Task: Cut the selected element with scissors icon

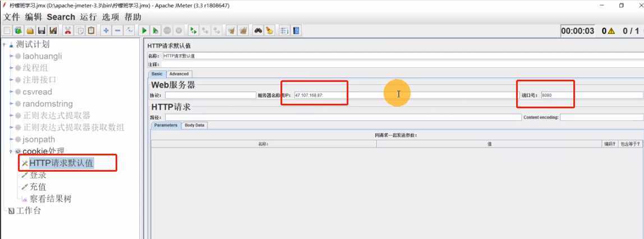Action: [x=68, y=30]
